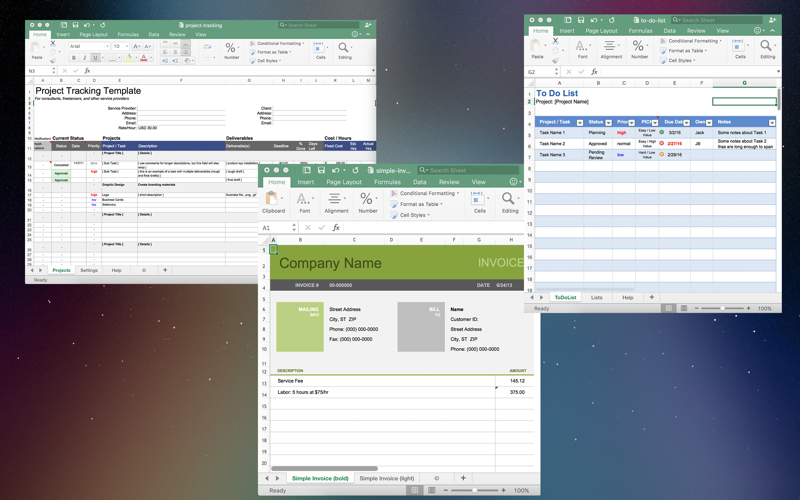The height and width of the screenshot is (500, 800).
Task: Click the Increase Font Size icon in project-tracking
Action: pyautogui.click(x=137, y=46)
